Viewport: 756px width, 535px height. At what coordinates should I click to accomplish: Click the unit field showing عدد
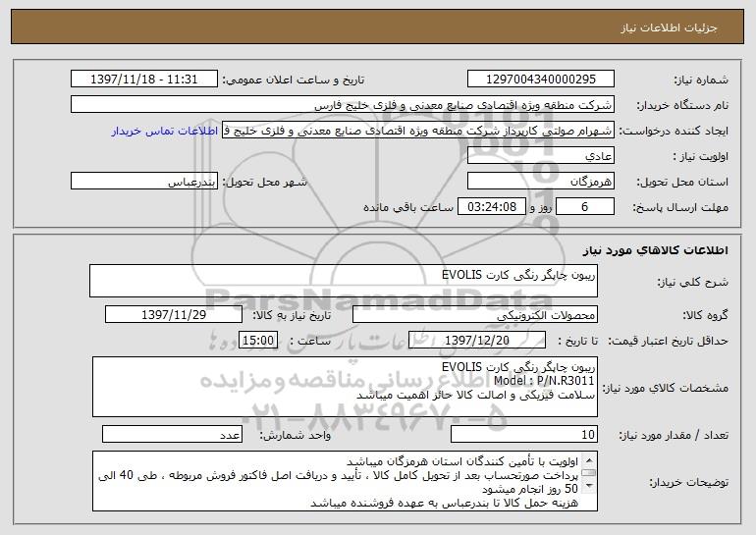pos(172,434)
